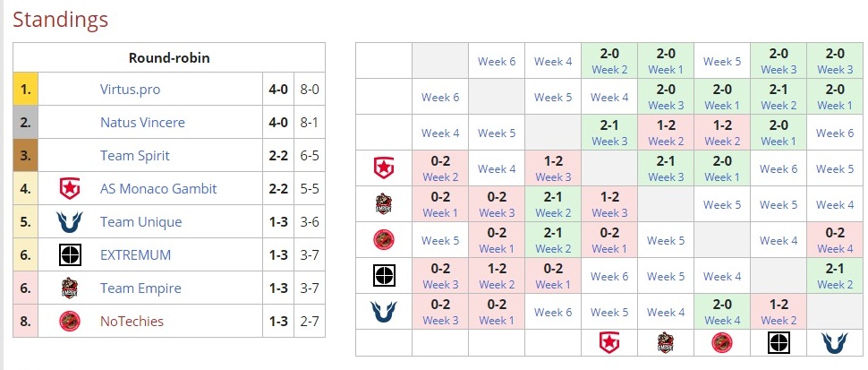
Task: Click the Round-robin table header
Action: click(x=169, y=58)
